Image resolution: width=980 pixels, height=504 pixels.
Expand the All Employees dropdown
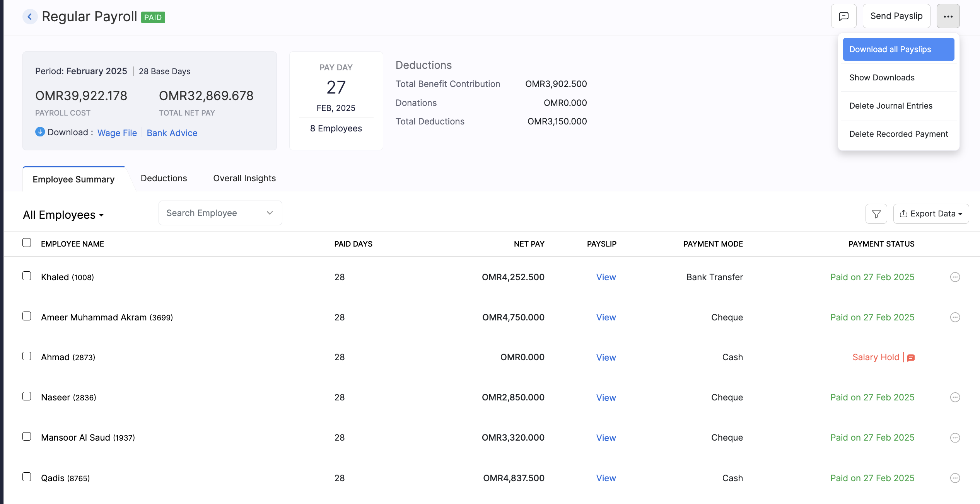click(63, 215)
